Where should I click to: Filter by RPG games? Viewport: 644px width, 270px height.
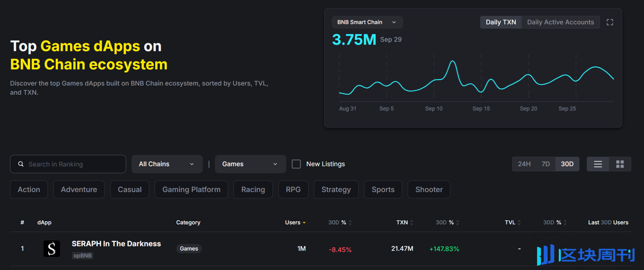coord(293,190)
